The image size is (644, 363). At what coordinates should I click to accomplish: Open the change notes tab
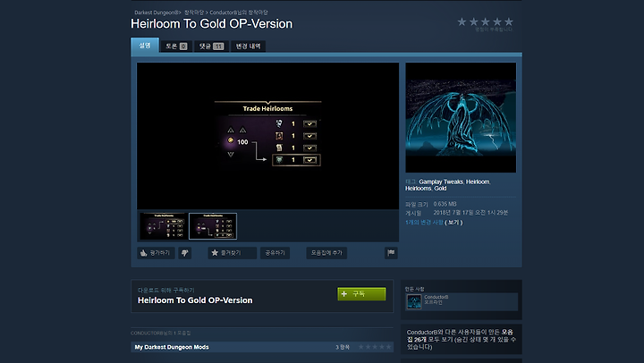(248, 46)
